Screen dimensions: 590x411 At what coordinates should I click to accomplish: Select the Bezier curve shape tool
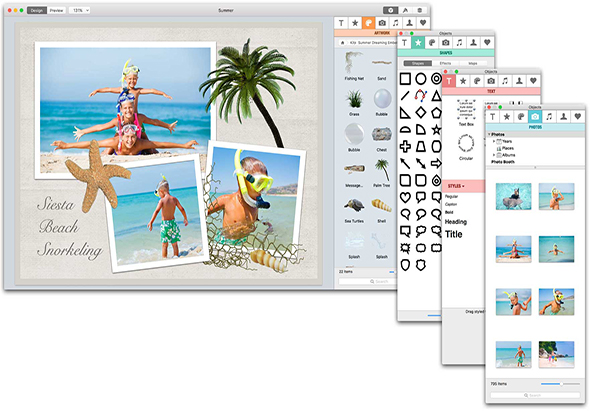(421, 96)
